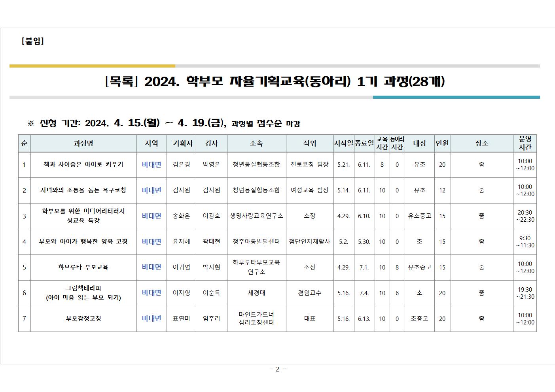
Task: Click end date '6.13.'
Action: (364, 319)
